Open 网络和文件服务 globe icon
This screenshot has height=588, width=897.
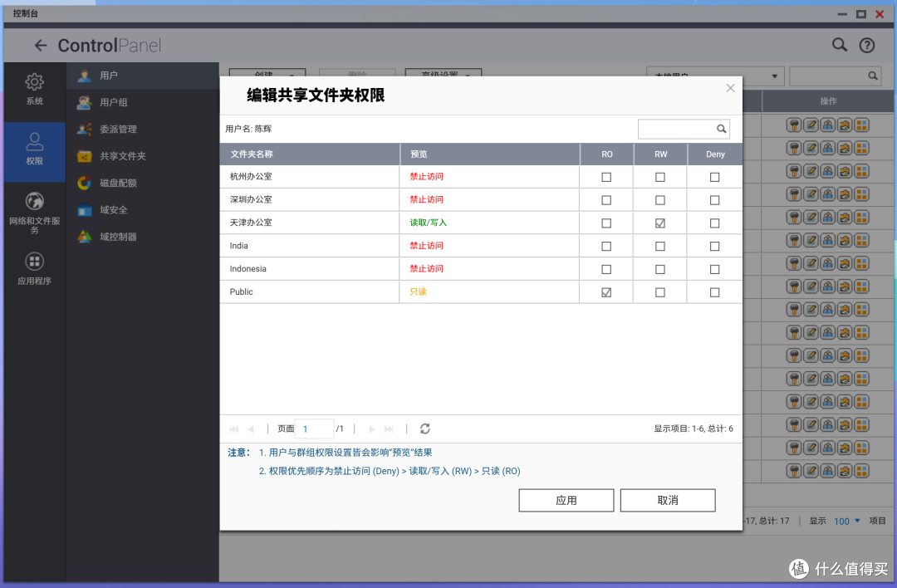pos(34,201)
